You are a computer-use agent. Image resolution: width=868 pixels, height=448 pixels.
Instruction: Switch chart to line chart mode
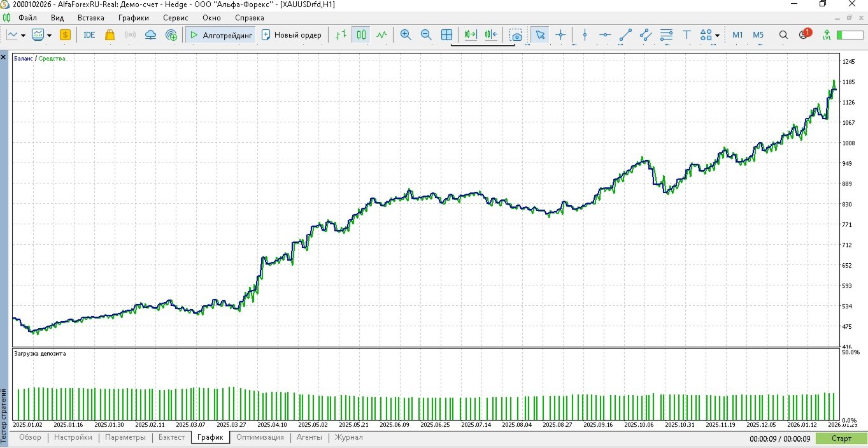(x=381, y=34)
